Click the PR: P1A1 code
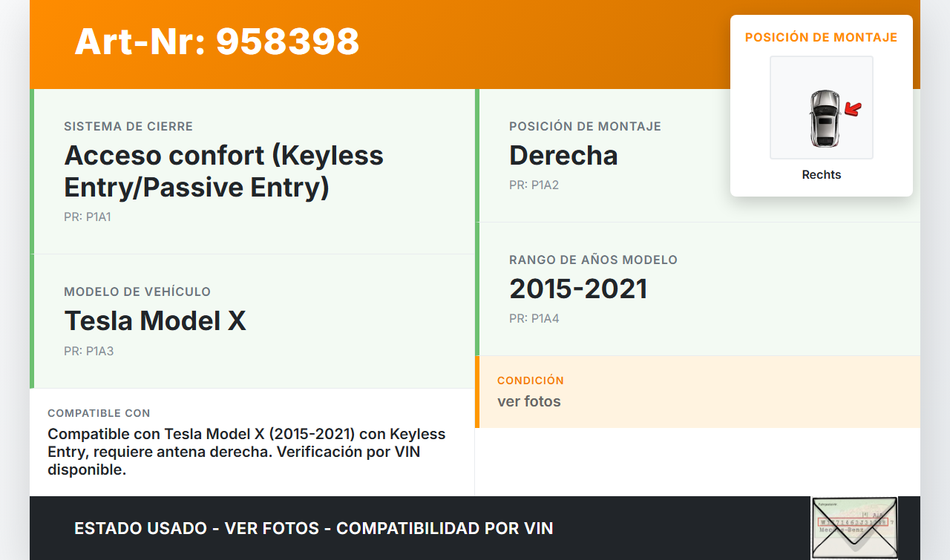Viewport: 950px width, 560px height. click(88, 217)
